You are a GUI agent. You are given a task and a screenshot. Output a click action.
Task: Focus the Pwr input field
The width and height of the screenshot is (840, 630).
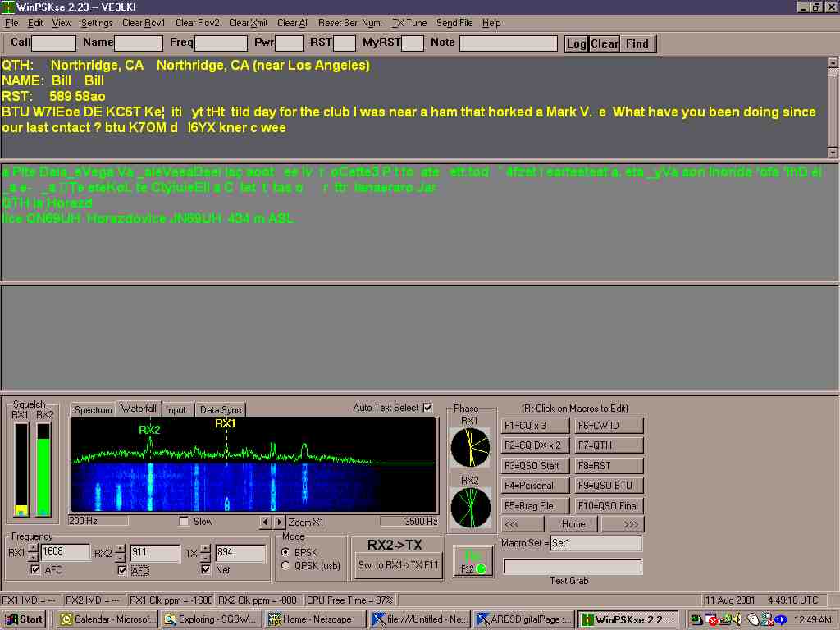[x=290, y=43]
